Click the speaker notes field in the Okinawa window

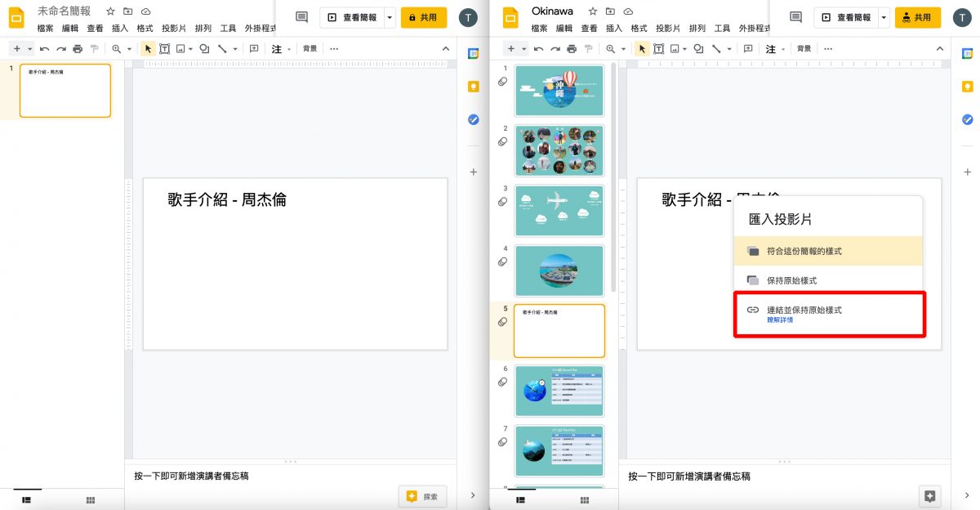point(784,476)
